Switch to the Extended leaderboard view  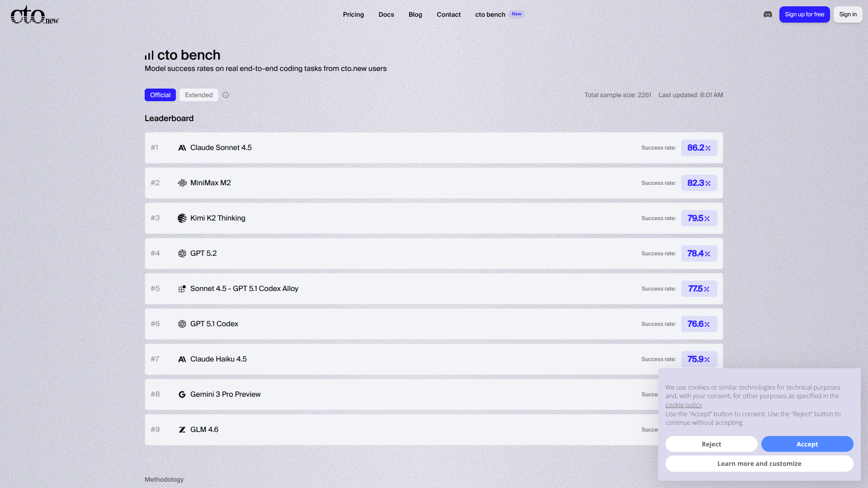[x=198, y=95]
